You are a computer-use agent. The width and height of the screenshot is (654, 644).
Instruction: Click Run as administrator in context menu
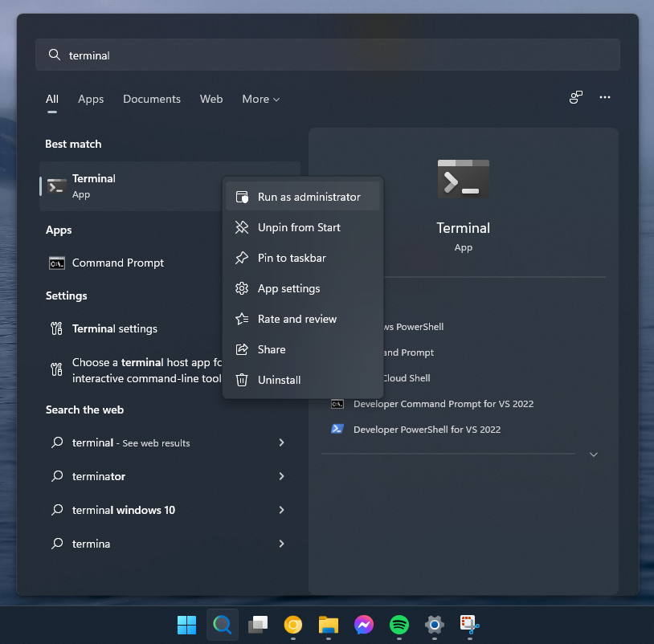(x=309, y=197)
